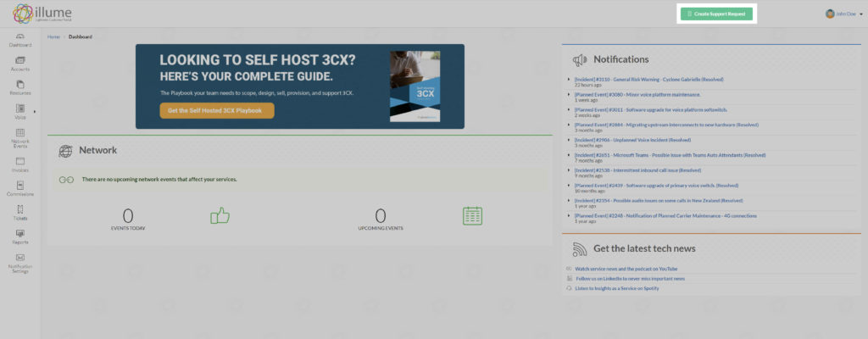This screenshot has height=339, width=868.
Task: Go to the Dashboard sidebar item
Action: (20, 39)
